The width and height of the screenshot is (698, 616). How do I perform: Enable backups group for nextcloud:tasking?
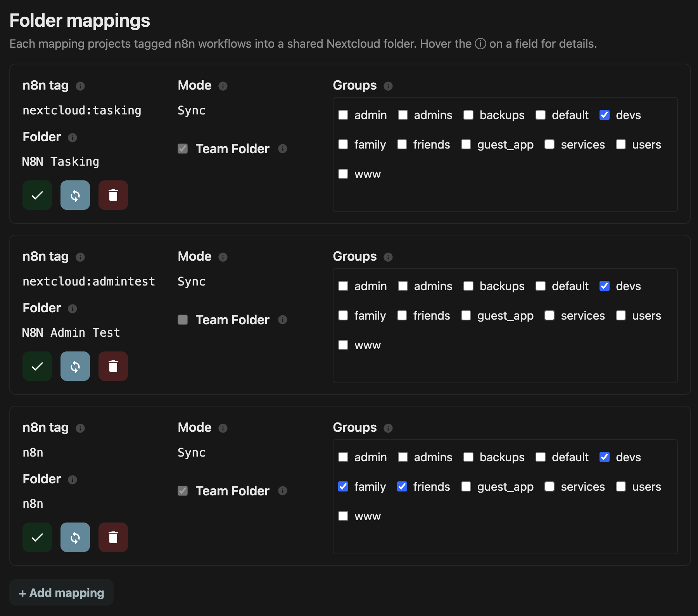(468, 115)
